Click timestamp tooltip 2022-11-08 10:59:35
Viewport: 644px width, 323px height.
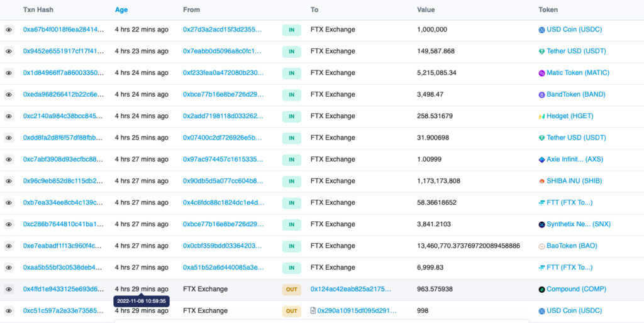pos(142,301)
